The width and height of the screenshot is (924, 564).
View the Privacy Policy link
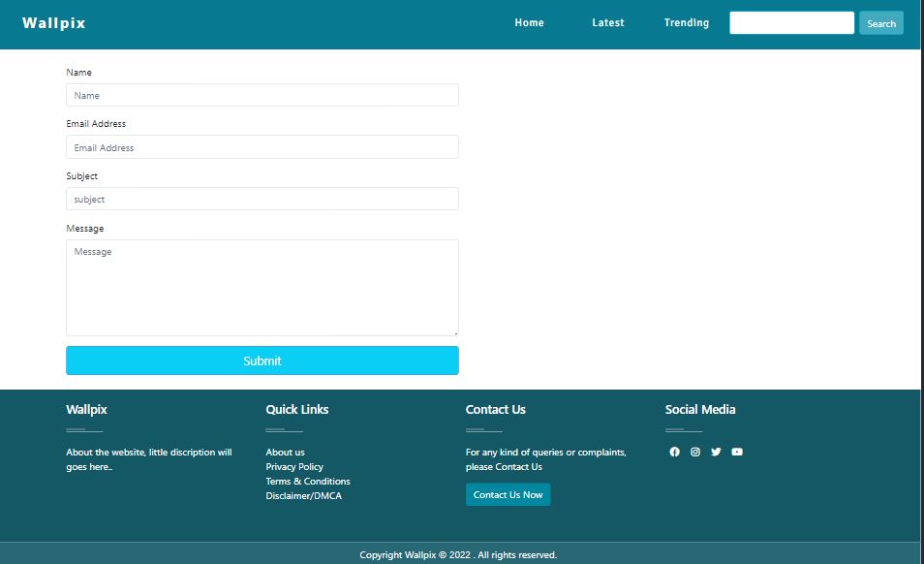pyautogui.click(x=294, y=467)
